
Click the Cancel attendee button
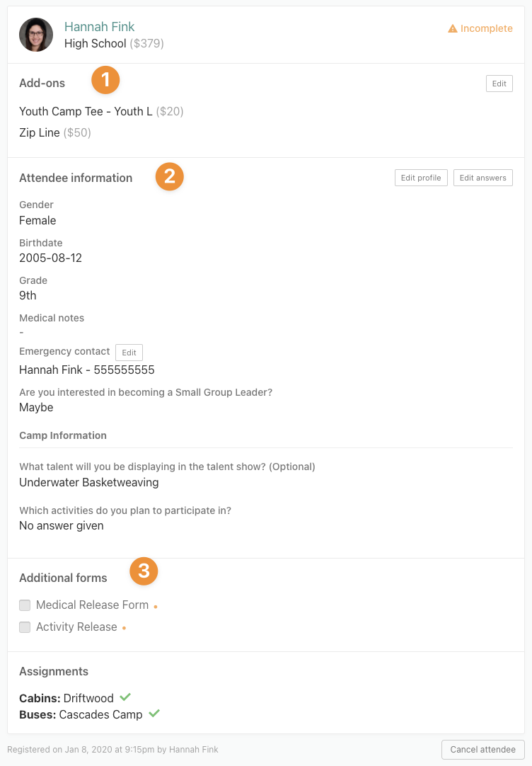(482, 750)
